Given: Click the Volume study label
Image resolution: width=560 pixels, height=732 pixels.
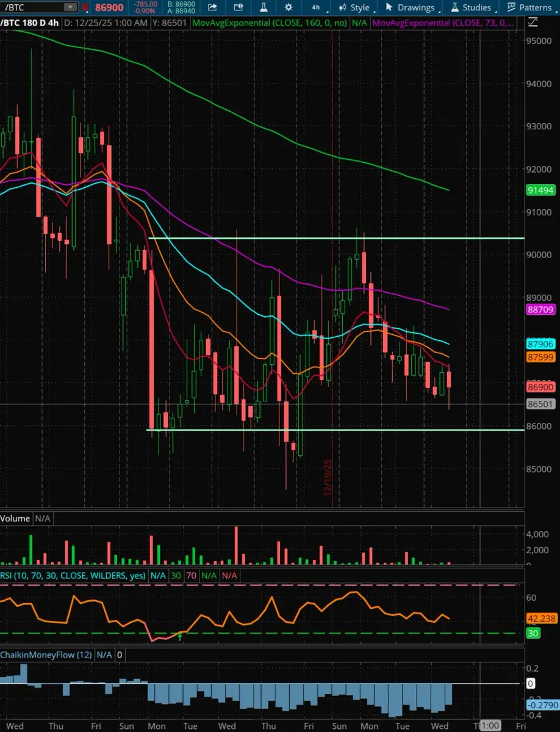Looking at the screenshot, I should 15,518.
